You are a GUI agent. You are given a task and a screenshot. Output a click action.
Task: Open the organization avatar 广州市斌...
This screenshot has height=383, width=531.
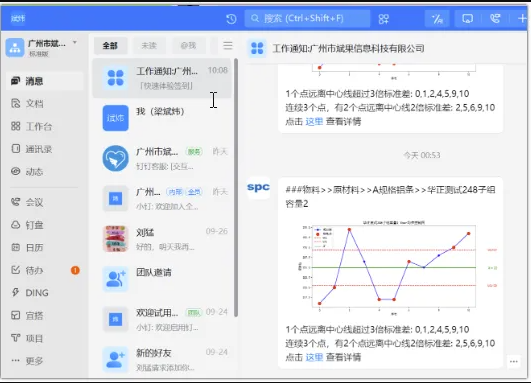click(x=15, y=47)
